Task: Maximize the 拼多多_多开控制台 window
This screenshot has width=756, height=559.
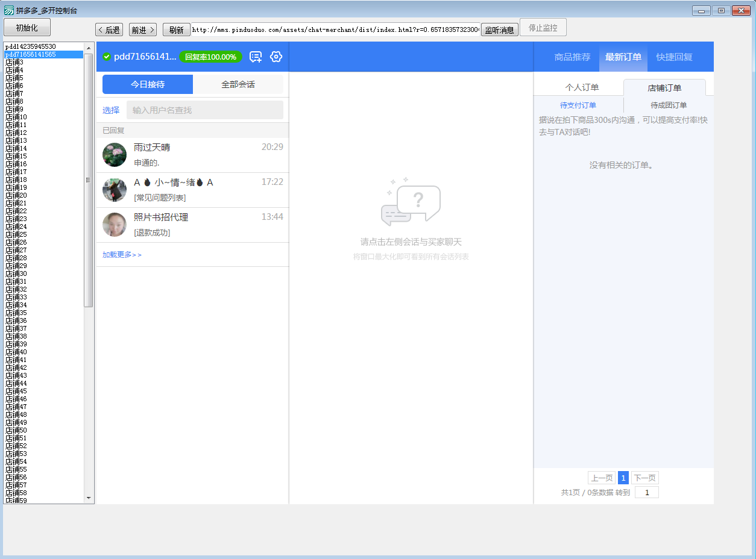Action: (x=720, y=10)
